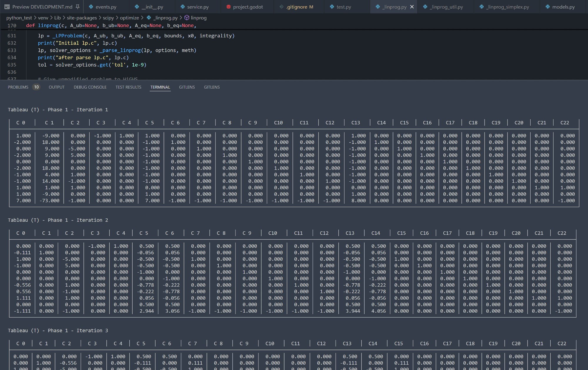This screenshot has height=370, width=588.
Task: Open the first GITLENS panel tab
Action: coord(187,87)
